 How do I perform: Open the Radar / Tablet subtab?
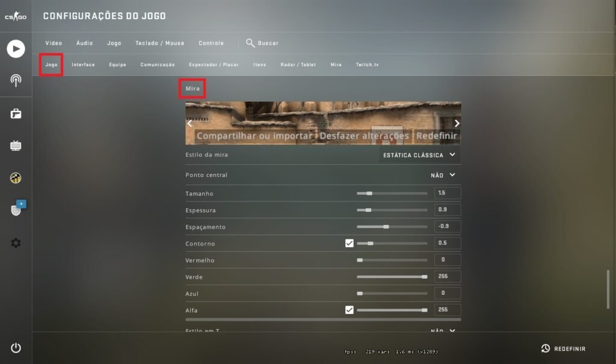(x=298, y=65)
